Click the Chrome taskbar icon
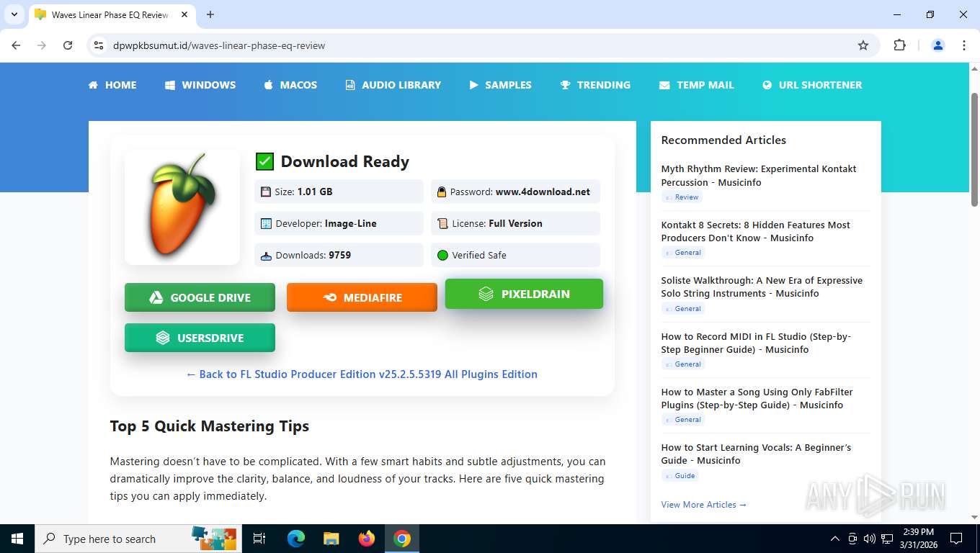Screen dimensions: 980x553 pyautogui.click(x=402, y=539)
